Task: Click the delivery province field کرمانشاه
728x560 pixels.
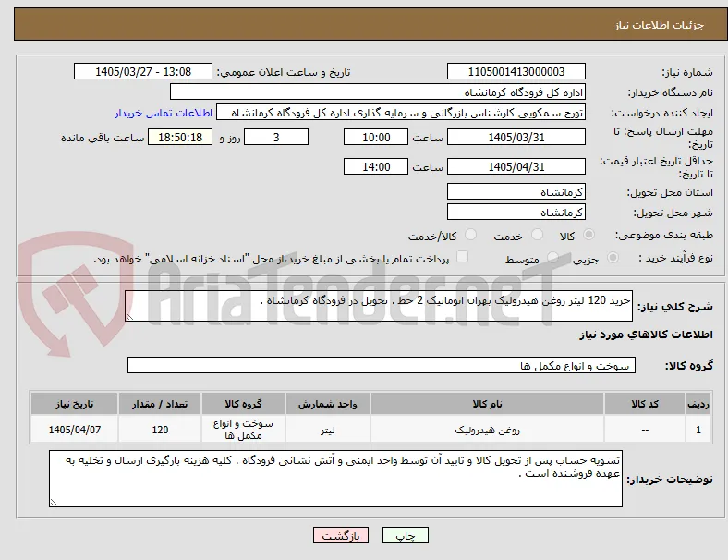Action: [x=516, y=192]
